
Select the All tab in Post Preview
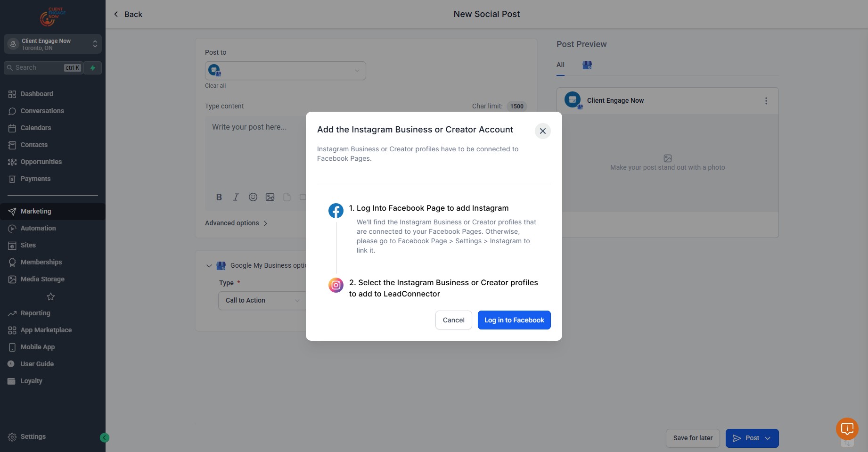pyautogui.click(x=560, y=65)
